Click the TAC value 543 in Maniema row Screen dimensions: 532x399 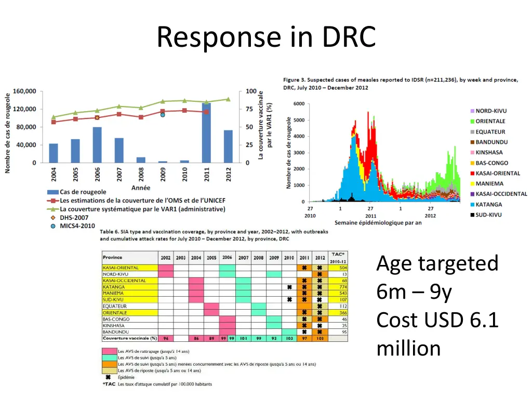click(x=343, y=293)
